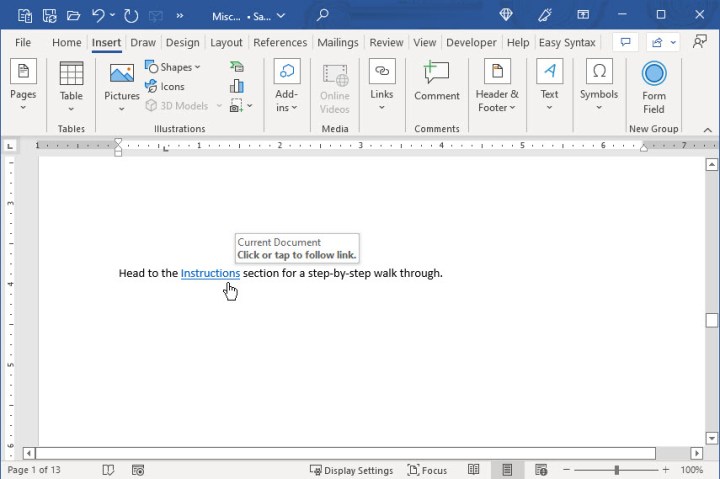Follow the Instructions hyperlink
Screen dimensions: 720x479
point(210,273)
